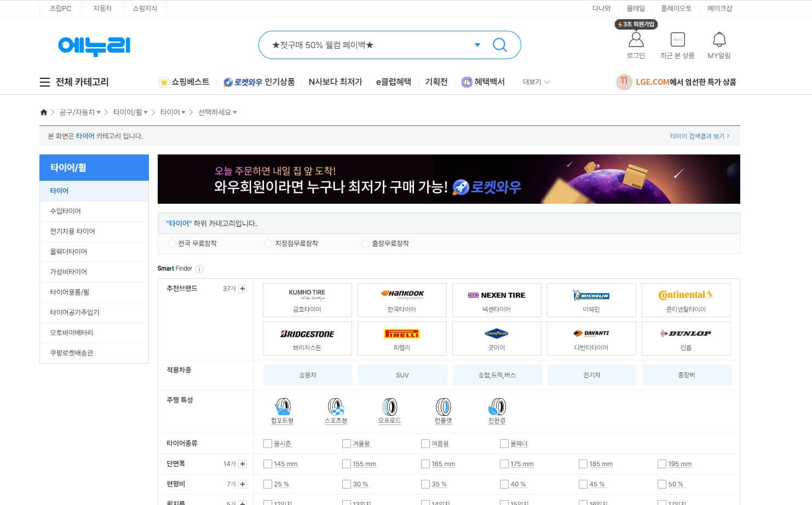Open the 전체 카테고리 hamburger menu
Viewport: 812px width, 505px height.
45,82
